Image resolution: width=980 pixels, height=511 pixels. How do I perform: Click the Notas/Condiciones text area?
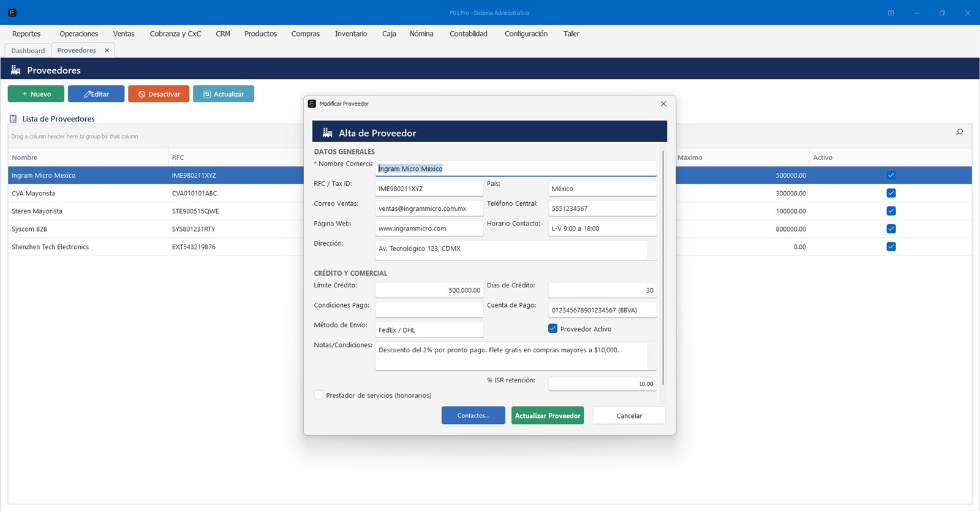click(516, 356)
